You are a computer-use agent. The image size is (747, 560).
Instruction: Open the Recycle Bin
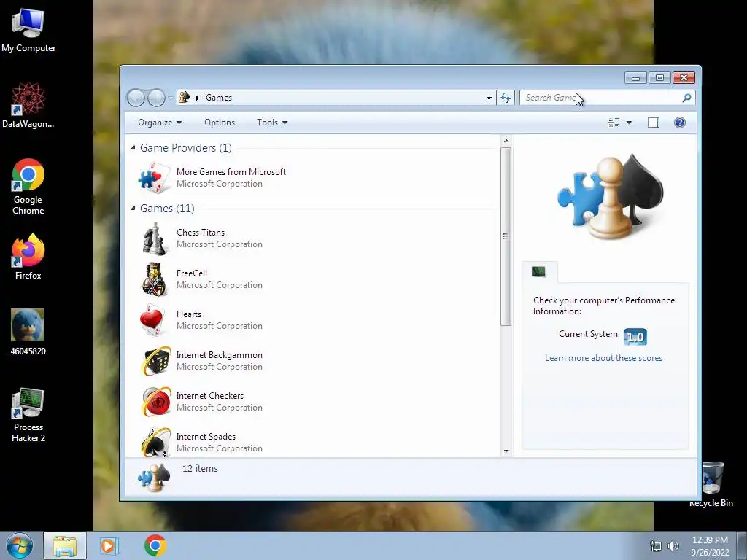click(x=712, y=485)
